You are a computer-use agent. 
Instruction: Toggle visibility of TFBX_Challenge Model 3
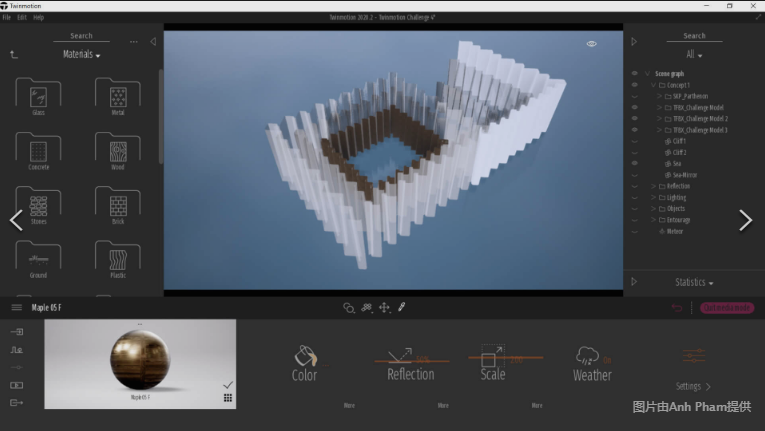coord(635,130)
